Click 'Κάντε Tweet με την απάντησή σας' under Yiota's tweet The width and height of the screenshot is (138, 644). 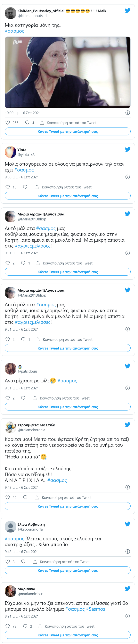[x=68, y=196]
